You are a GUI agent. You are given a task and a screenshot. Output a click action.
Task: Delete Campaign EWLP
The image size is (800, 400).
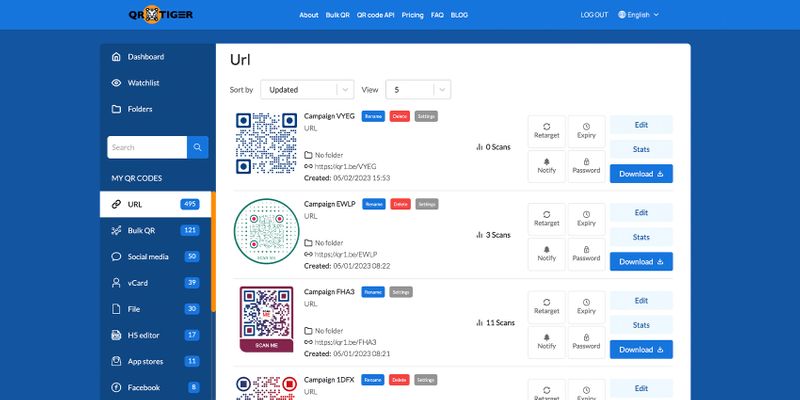[x=401, y=204]
